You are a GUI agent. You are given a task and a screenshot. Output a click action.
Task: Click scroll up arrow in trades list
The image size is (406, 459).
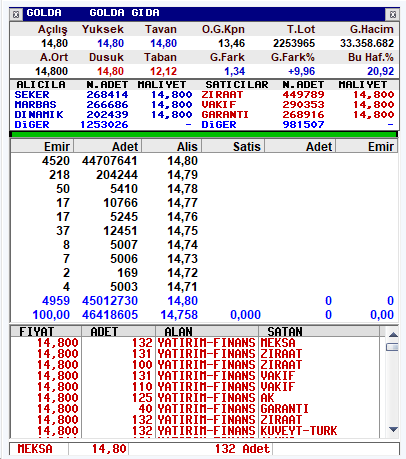[x=393, y=335]
